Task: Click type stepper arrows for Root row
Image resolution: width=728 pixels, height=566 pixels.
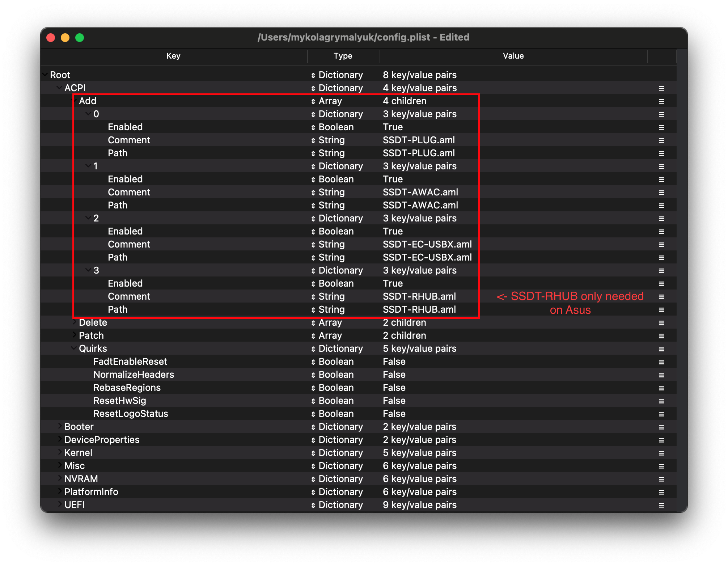Action: pyautogui.click(x=313, y=75)
